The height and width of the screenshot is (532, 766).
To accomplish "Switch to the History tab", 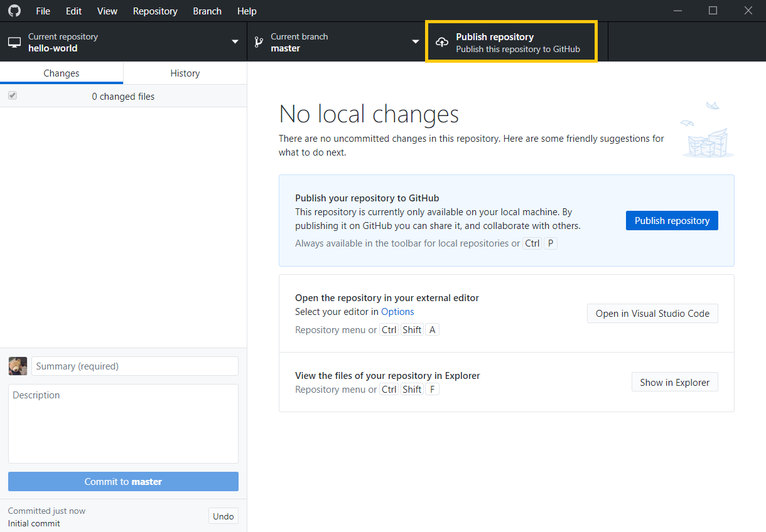I will 185,73.
